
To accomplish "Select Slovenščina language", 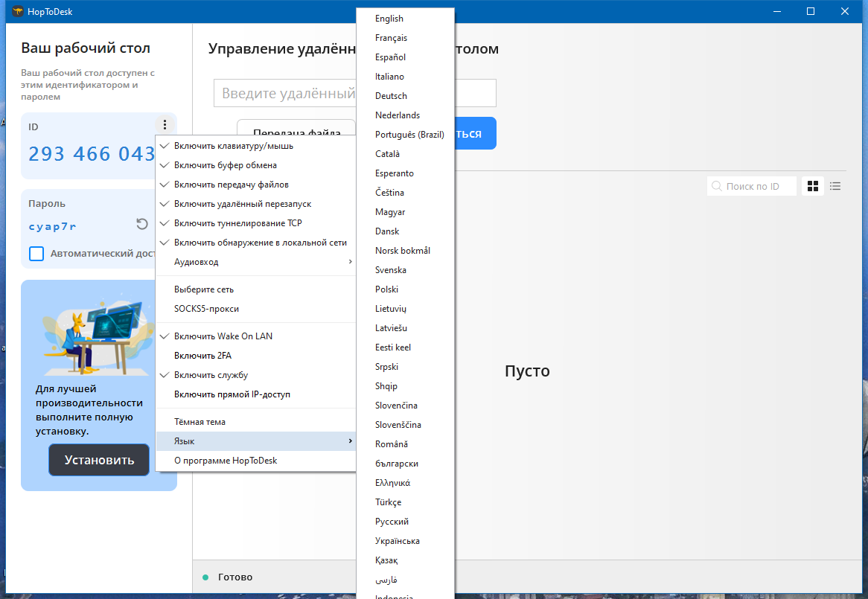I will (x=405, y=426).
